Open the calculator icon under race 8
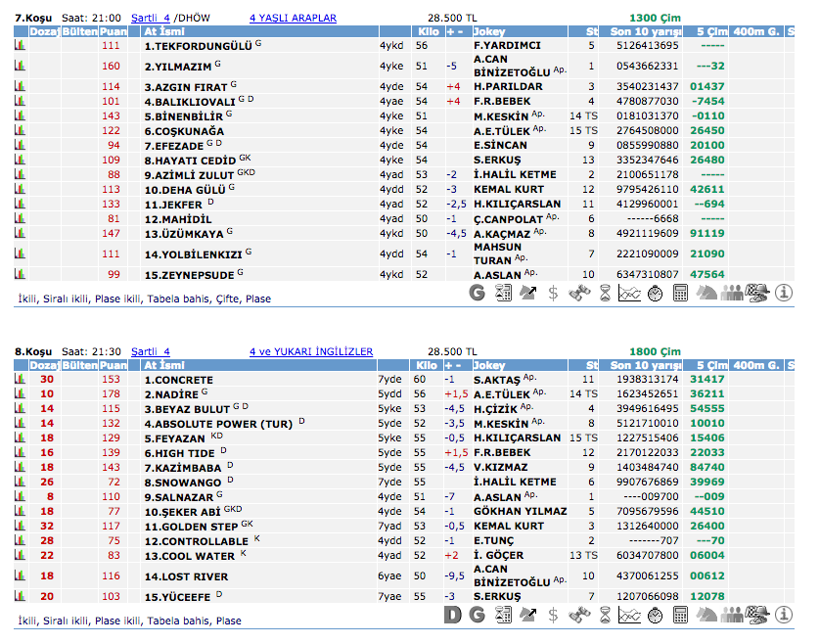The width and height of the screenshot is (820, 644). pos(680,615)
